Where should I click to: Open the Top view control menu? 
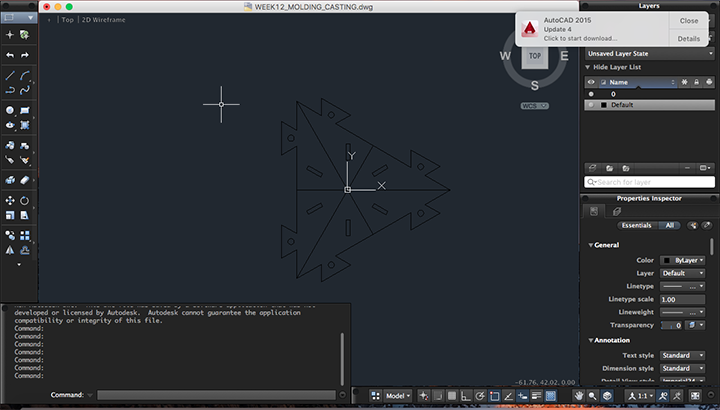(68, 20)
